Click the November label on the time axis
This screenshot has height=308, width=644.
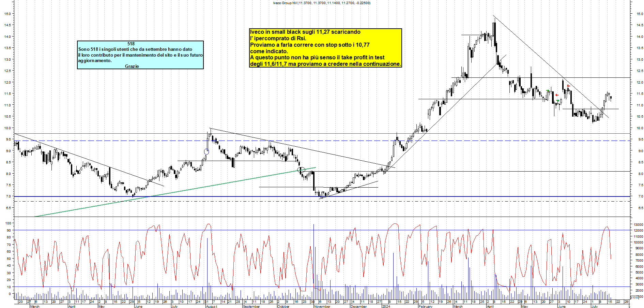point(322,306)
